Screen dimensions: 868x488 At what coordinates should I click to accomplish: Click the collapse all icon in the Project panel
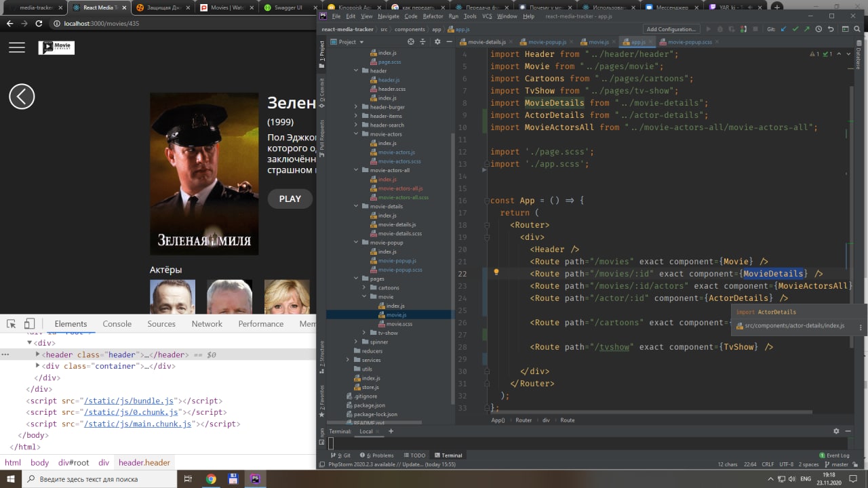pos(422,41)
